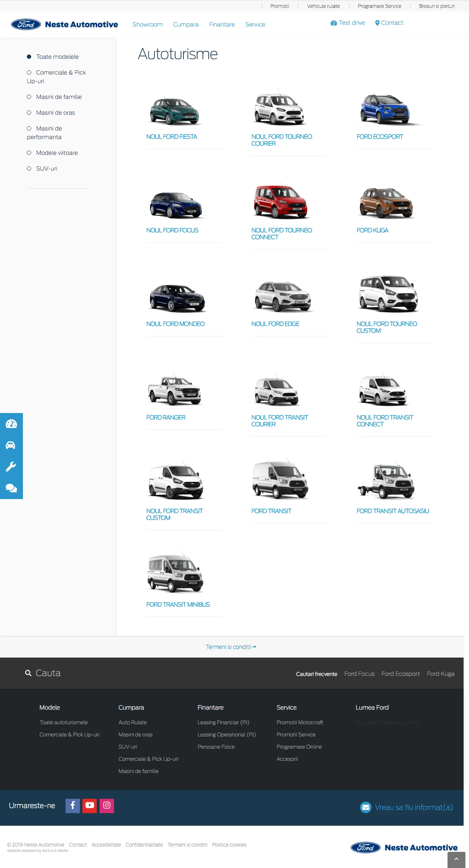Open Toate autoturismele in the footer
The height and width of the screenshot is (868, 469).
(x=64, y=722)
